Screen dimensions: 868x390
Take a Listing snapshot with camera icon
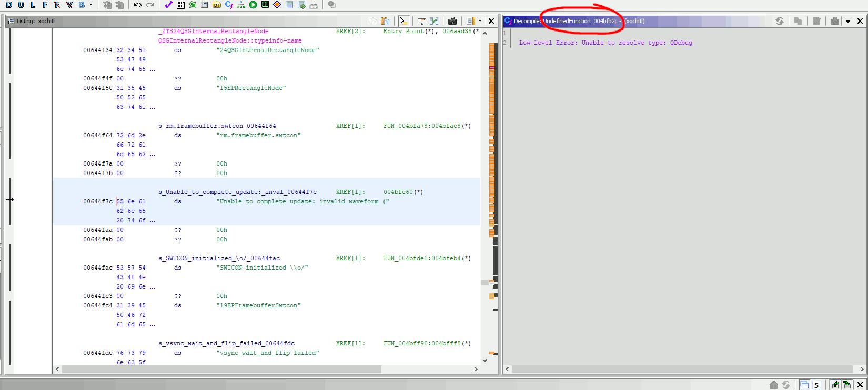click(452, 21)
